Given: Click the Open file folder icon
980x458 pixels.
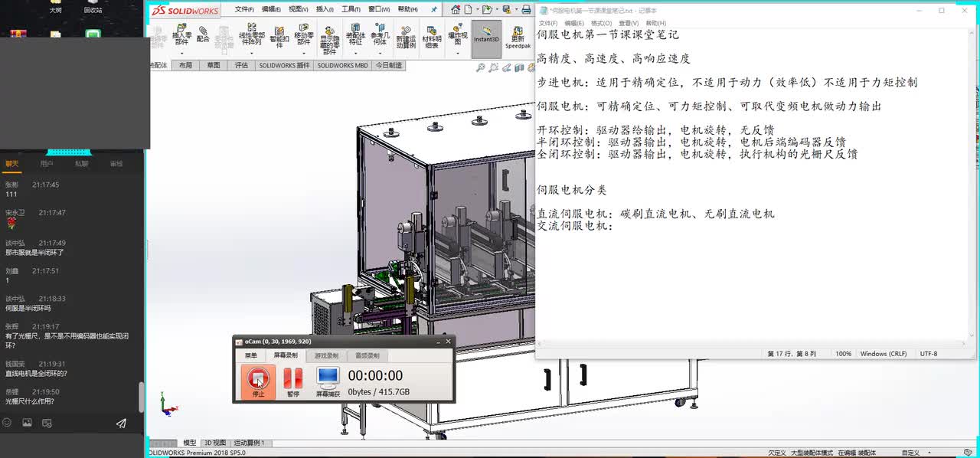Looking at the screenshot, I should coord(488,10).
